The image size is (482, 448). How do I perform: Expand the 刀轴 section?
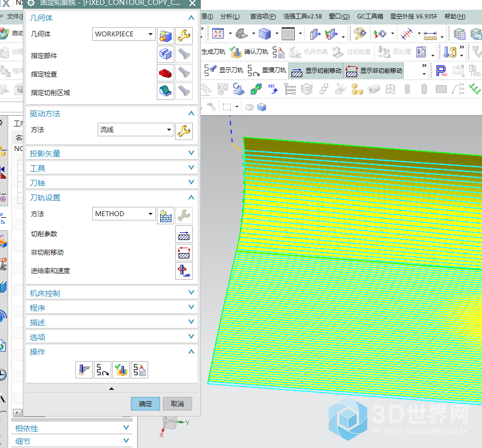191,182
